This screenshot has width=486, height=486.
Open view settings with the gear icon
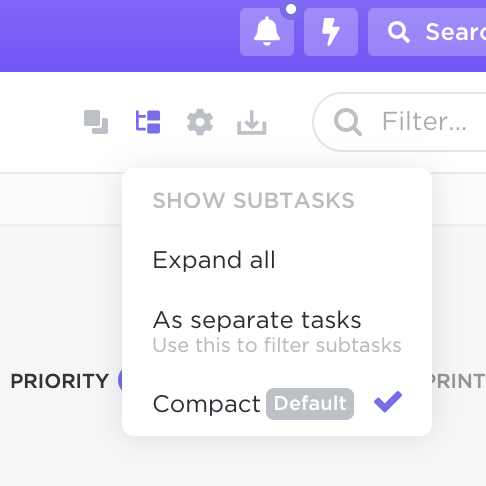(x=200, y=122)
